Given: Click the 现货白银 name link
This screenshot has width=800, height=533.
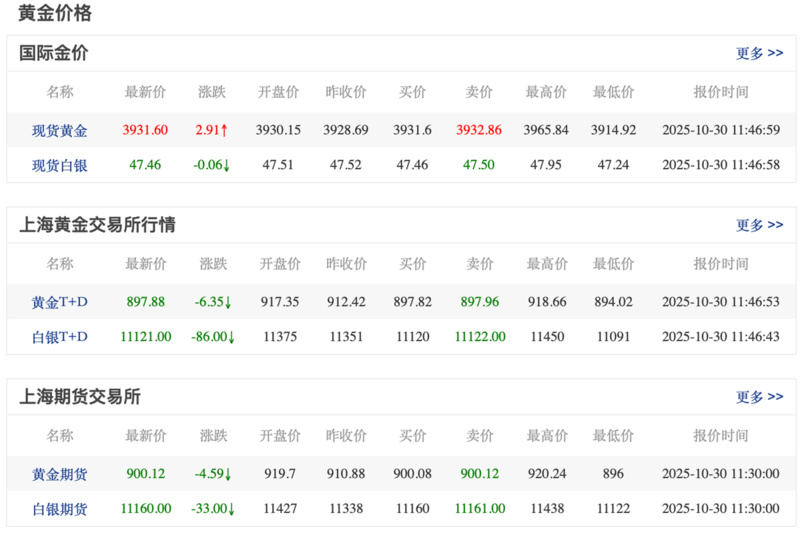Looking at the screenshot, I should [60, 165].
